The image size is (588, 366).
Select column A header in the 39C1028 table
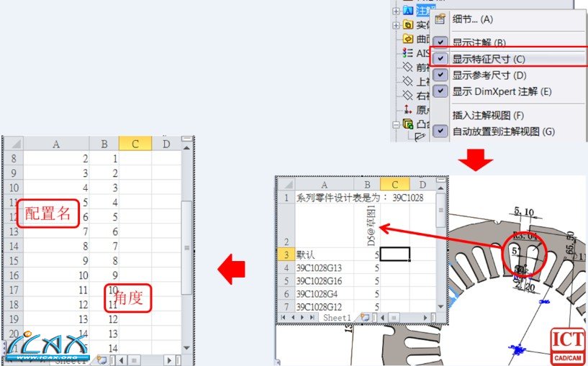point(325,185)
